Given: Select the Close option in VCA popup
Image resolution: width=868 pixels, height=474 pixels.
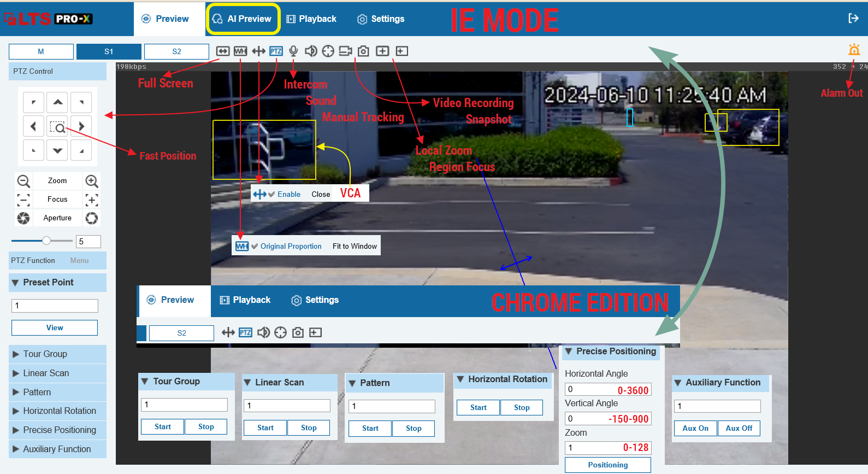Looking at the screenshot, I should 321,195.
